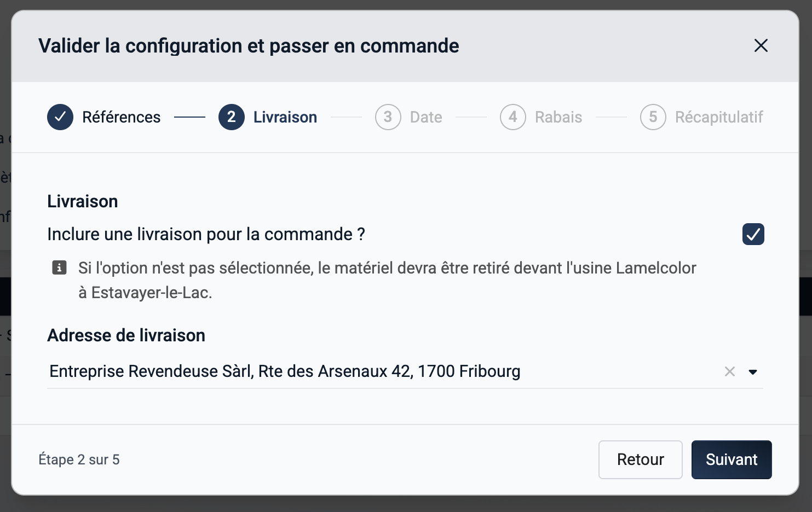
Task: Expand the delivery address dropdown arrow
Action: click(753, 372)
